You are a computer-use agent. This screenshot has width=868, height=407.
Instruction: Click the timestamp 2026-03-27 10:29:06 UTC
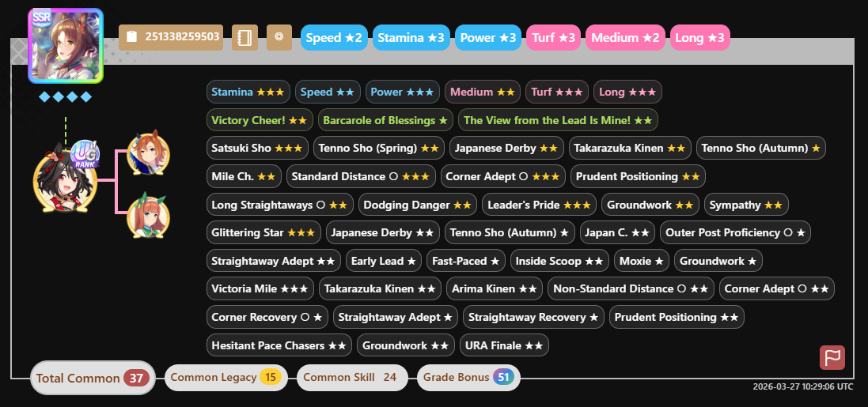(x=802, y=386)
